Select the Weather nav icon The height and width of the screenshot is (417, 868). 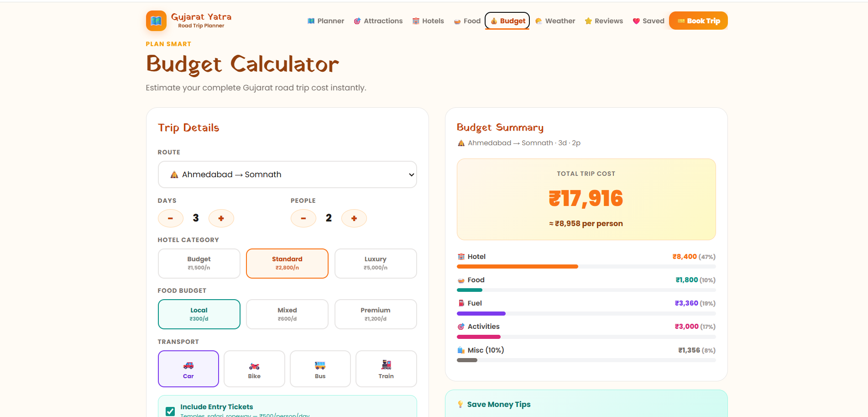pos(539,21)
